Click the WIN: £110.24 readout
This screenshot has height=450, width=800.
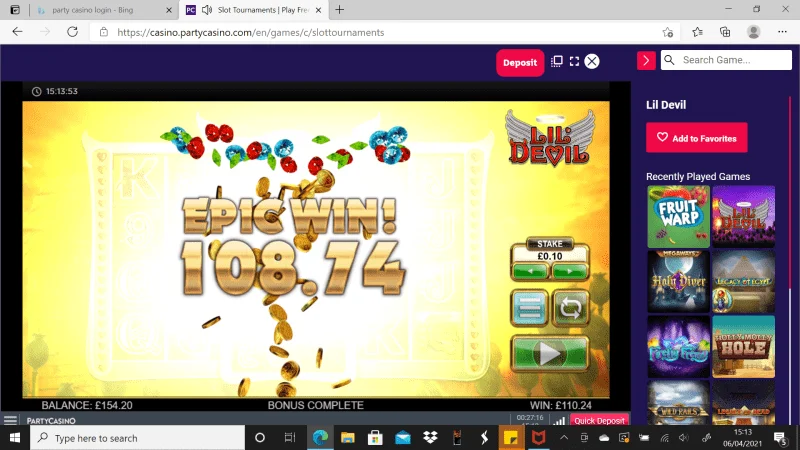(561, 405)
